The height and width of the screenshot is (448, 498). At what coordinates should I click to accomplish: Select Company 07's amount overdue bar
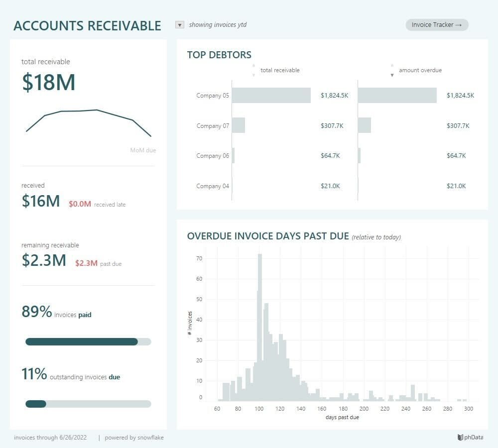tap(364, 125)
